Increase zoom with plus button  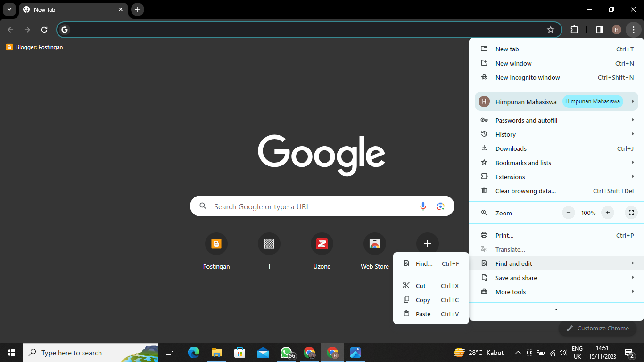click(x=608, y=213)
